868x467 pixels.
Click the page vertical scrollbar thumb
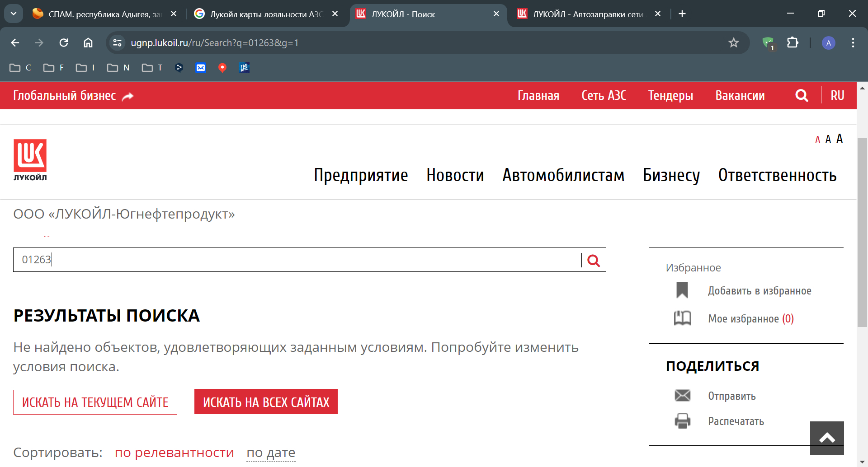coord(862,233)
